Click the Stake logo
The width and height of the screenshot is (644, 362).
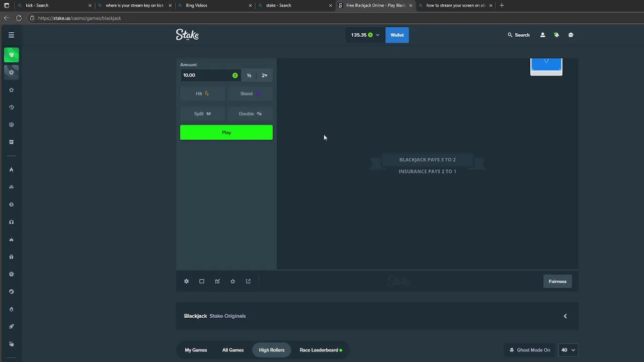[187, 35]
